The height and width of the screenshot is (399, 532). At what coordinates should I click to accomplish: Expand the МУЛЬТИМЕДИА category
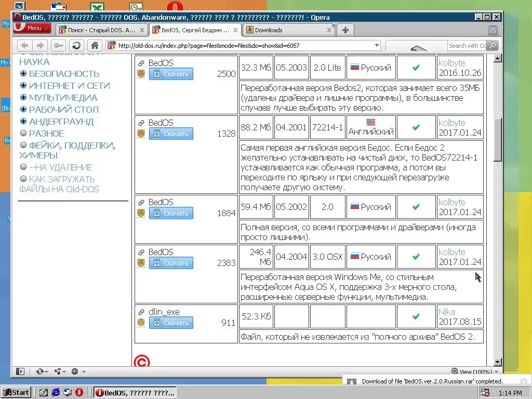tap(23, 97)
